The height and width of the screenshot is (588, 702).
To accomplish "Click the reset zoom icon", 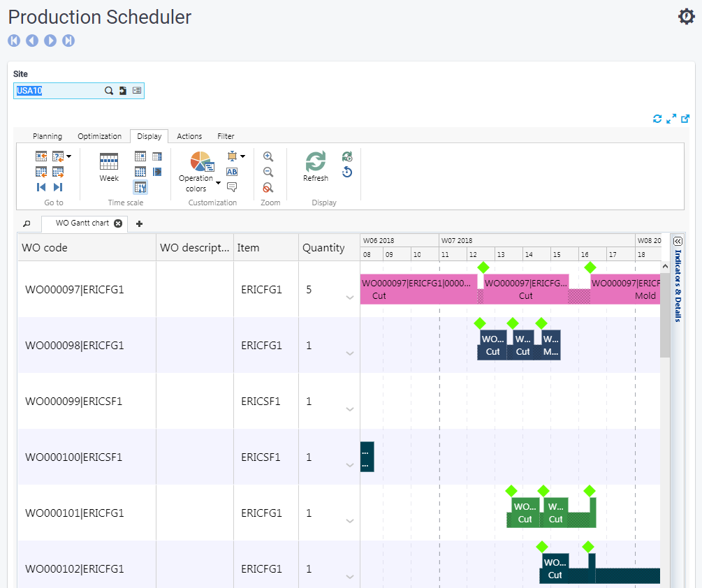I will click(x=268, y=188).
